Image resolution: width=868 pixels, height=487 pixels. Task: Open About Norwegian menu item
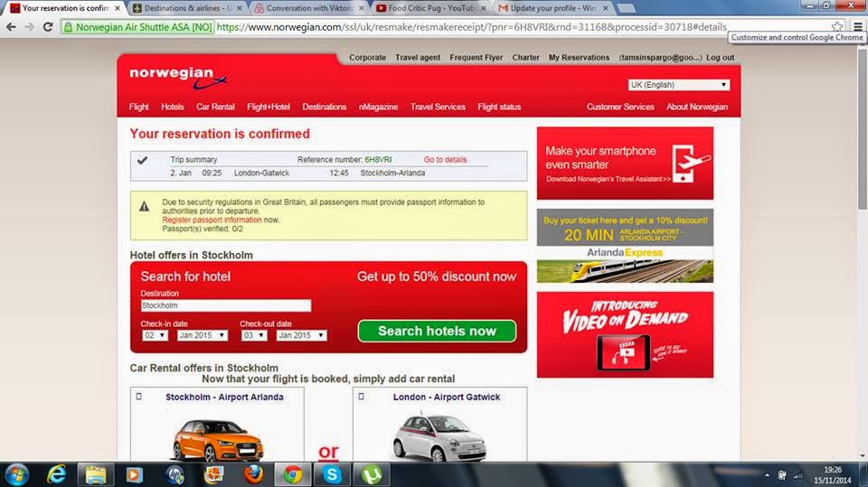[697, 107]
